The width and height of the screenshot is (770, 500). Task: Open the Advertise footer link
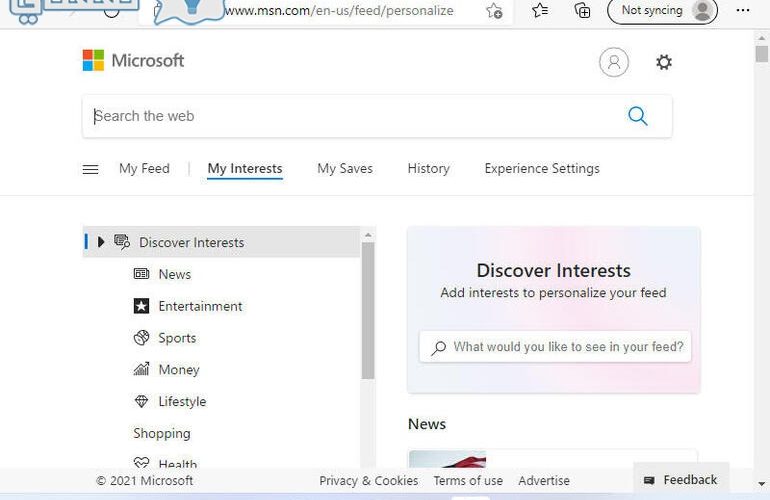coord(544,480)
